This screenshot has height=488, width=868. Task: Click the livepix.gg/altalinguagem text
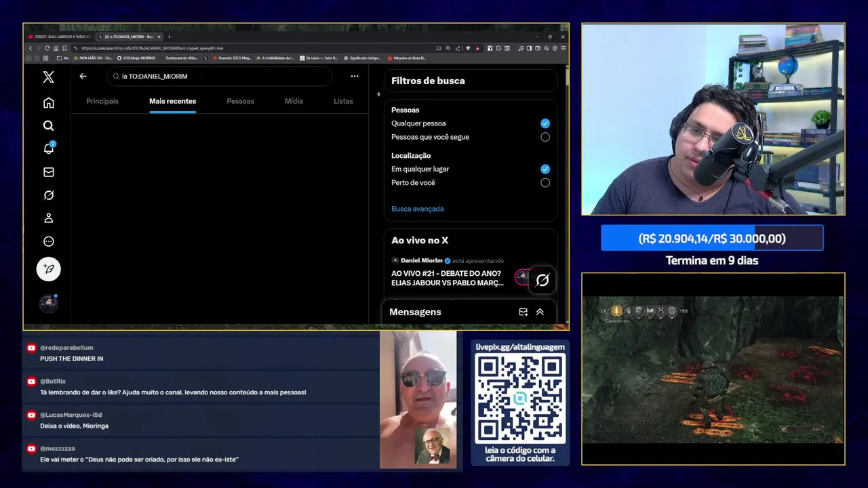[520, 347]
